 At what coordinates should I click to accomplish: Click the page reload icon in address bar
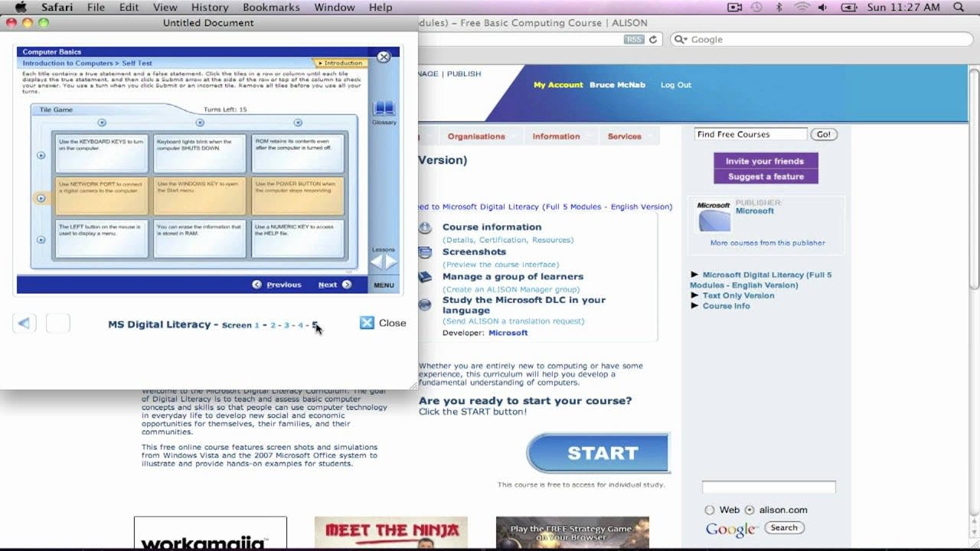(x=653, y=40)
